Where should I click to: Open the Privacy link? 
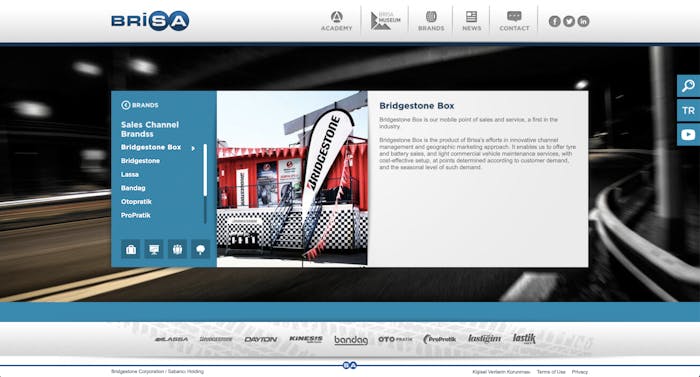579,372
